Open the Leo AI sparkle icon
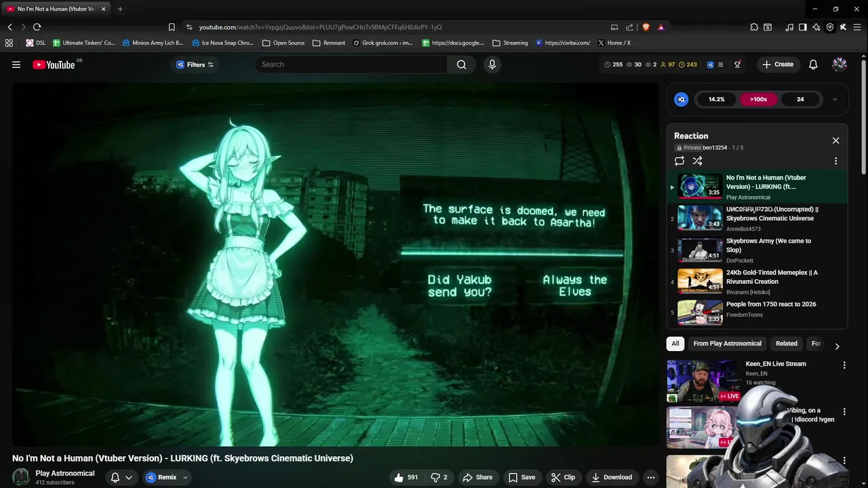The width and height of the screenshot is (868, 488). coord(816,27)
